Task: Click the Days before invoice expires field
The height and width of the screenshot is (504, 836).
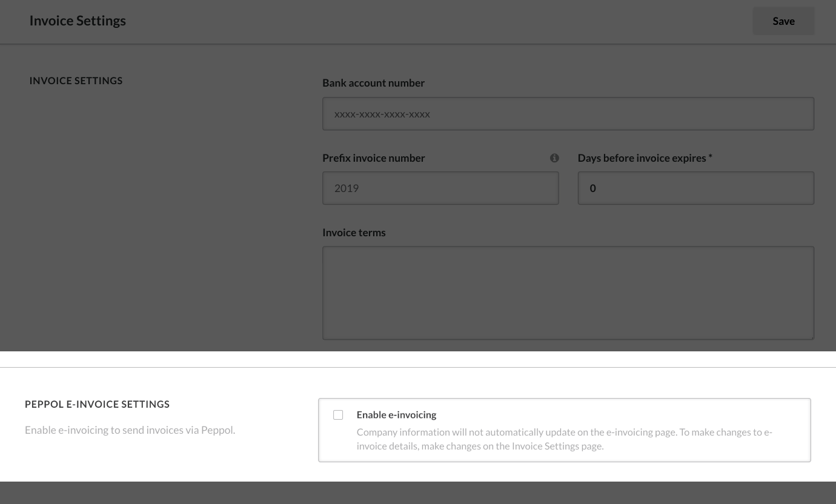Action: pyautogui.click(x=695, y=188)
